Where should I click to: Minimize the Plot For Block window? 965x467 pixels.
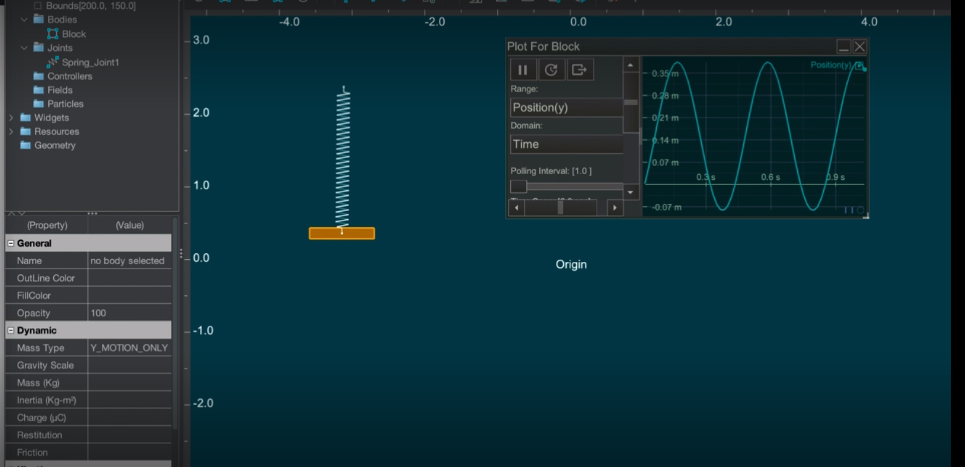coord(844,47)
